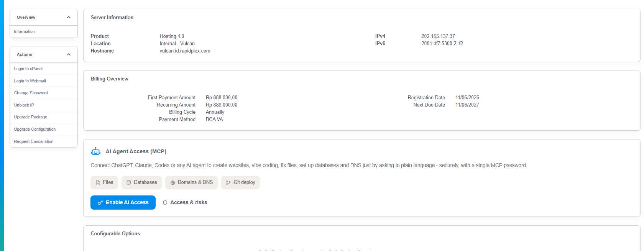Click registration date 11/06/2026
Image resolution: width=644 pixels, height=251 pixels.
pyautogui.click(x=467, y=98)
